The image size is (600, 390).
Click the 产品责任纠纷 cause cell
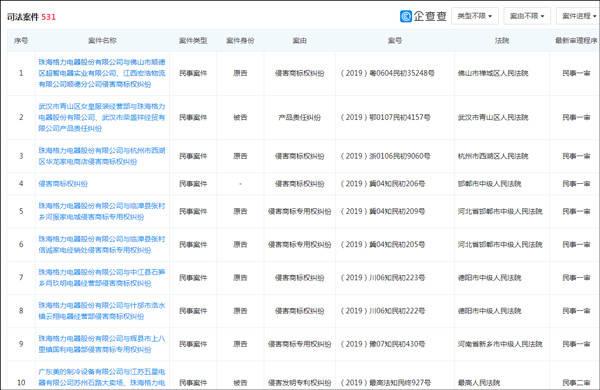[299, 117]
